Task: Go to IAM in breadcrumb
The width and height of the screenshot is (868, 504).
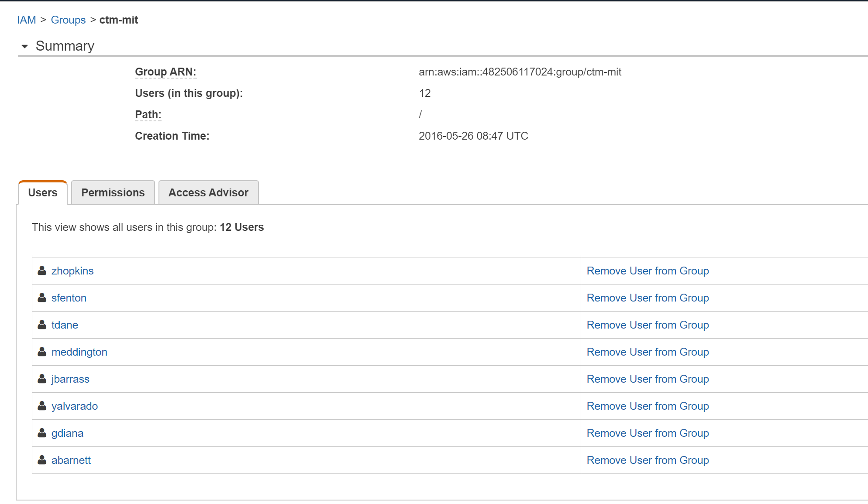Action: pyautogui.click(x=26, y=20)
